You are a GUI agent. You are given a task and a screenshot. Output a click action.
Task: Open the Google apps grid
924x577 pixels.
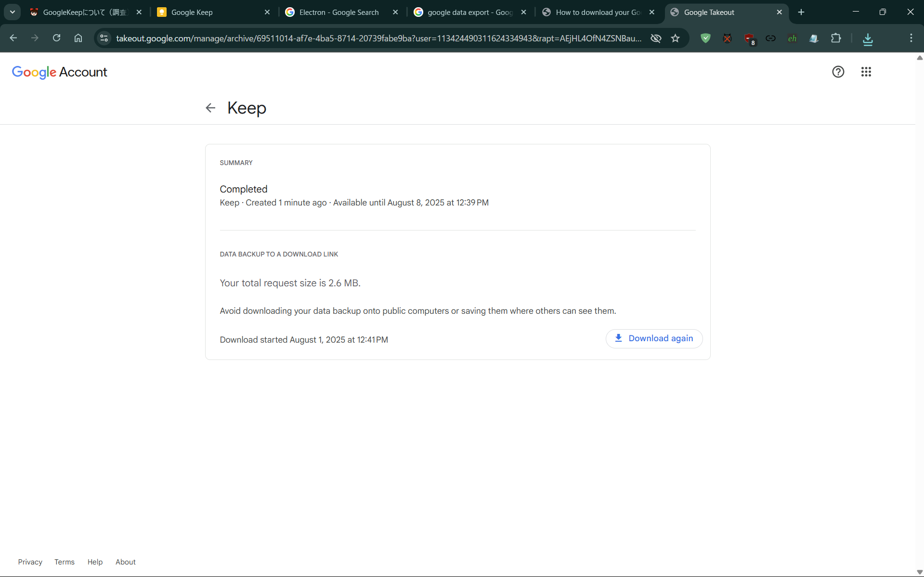point(866,72)
